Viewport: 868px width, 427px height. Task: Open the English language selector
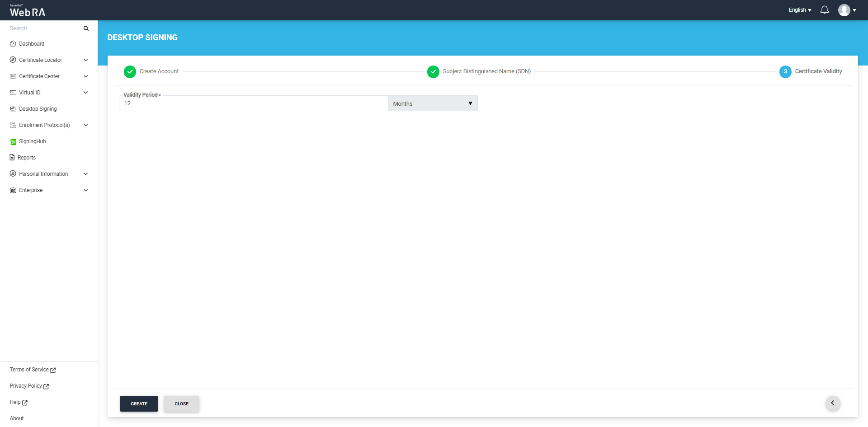800,10
